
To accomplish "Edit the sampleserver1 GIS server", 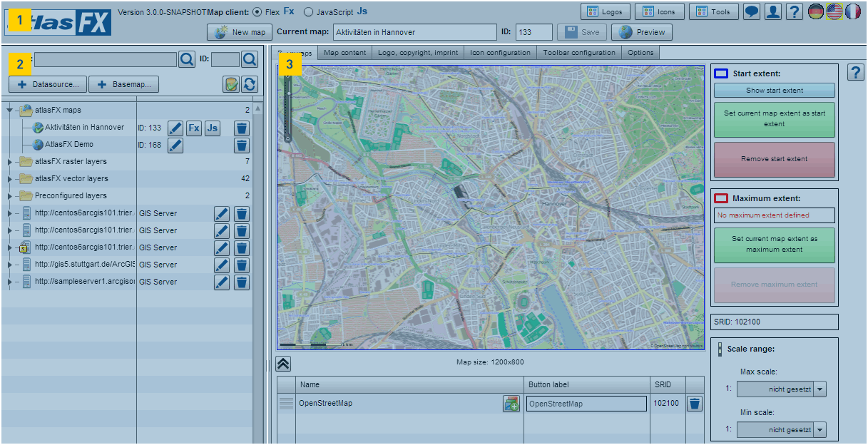I will pos(223,282).
